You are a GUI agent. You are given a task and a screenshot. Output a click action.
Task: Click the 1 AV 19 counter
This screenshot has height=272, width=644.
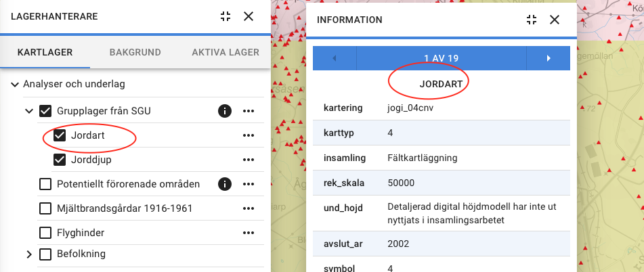pyautogui.click(x=441, y=58)
